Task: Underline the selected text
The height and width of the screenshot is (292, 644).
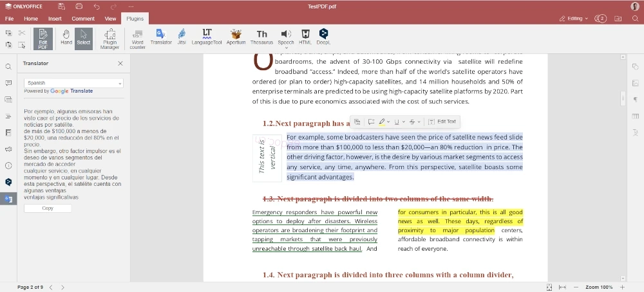Action: [397, 122]
